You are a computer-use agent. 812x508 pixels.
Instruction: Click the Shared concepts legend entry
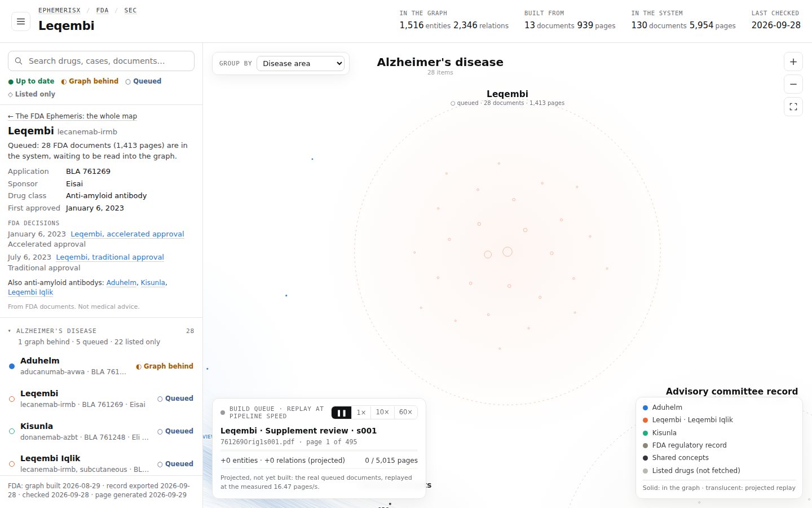point(676,458)
